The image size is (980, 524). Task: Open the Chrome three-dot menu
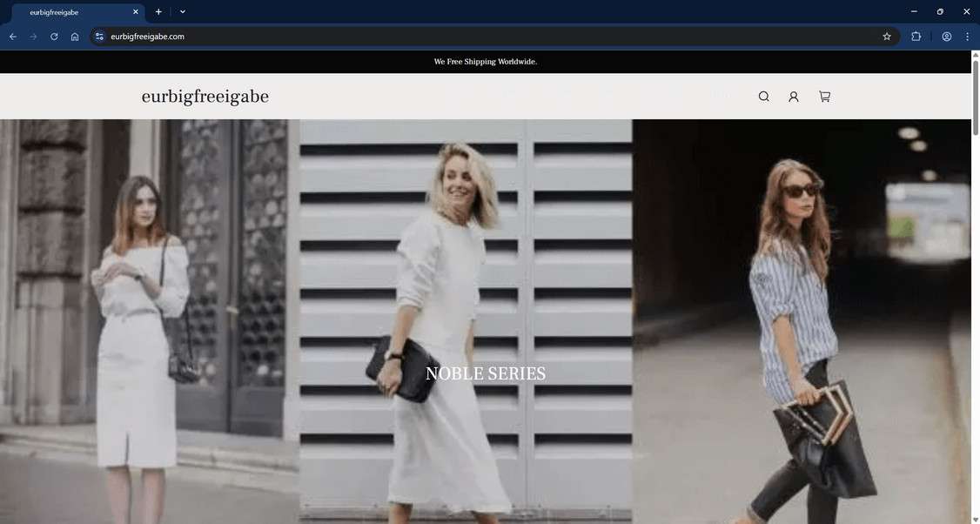click(967, 37)
